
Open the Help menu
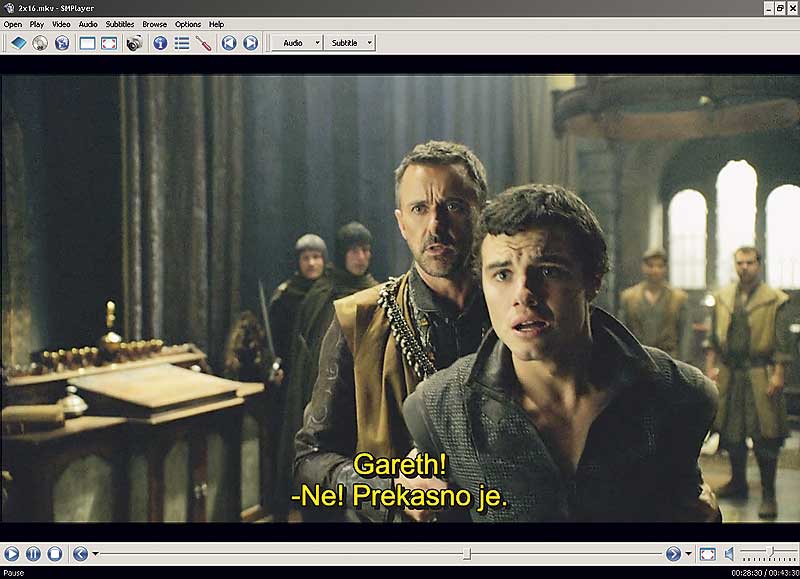tap(216, 24)
